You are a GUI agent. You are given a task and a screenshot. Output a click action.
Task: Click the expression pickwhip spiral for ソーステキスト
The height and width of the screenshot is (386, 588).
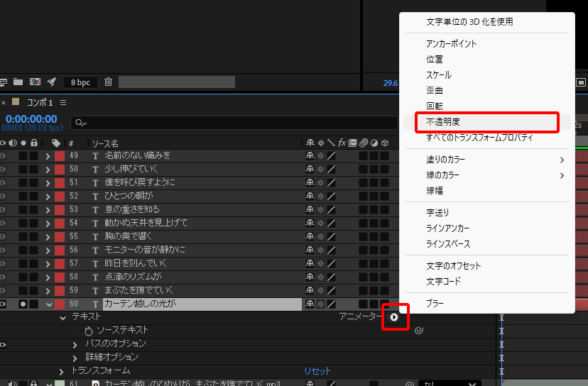418,331
